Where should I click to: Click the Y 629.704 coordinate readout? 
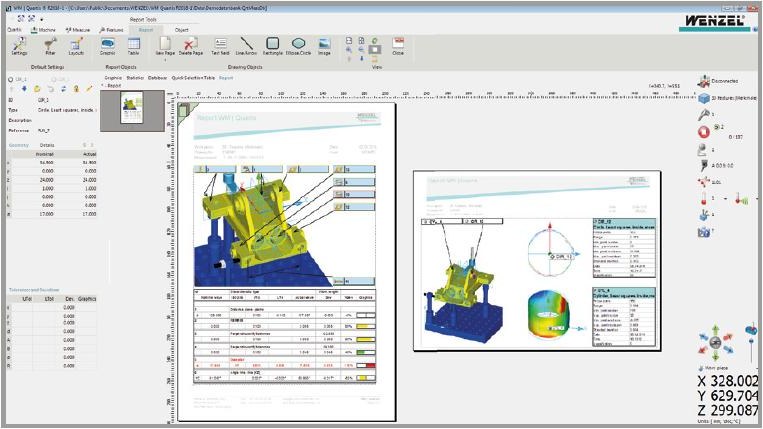[728, 395]
